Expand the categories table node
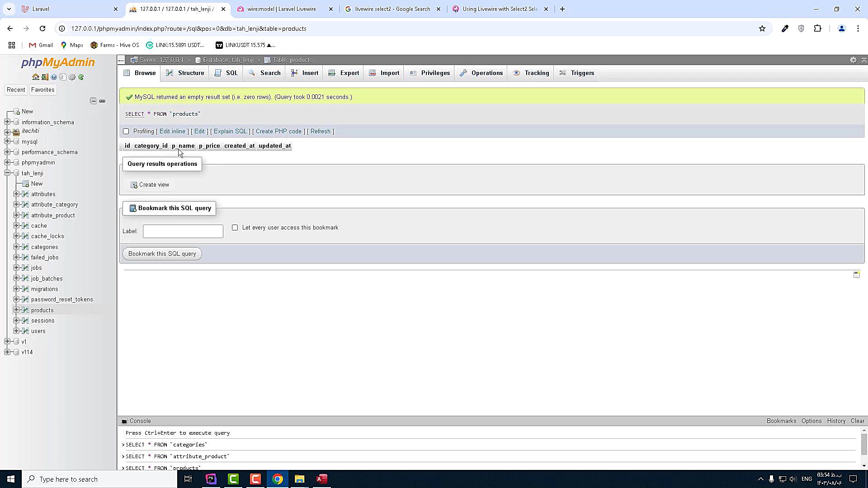Screen dimensions: 868x488 click(x=16, y=247)
